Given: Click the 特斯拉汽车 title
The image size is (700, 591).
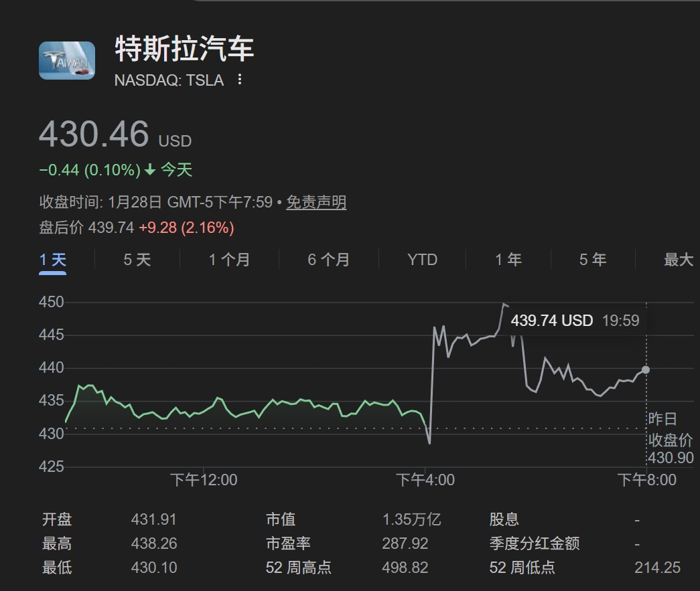Looking at the screenshot, I should [x=184, y=49].
